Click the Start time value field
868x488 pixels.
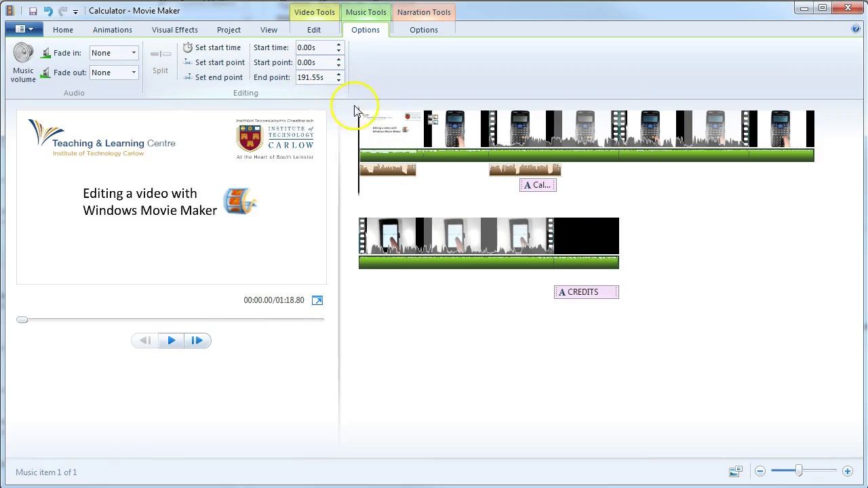pyautogui.click(x=315, y=47)
